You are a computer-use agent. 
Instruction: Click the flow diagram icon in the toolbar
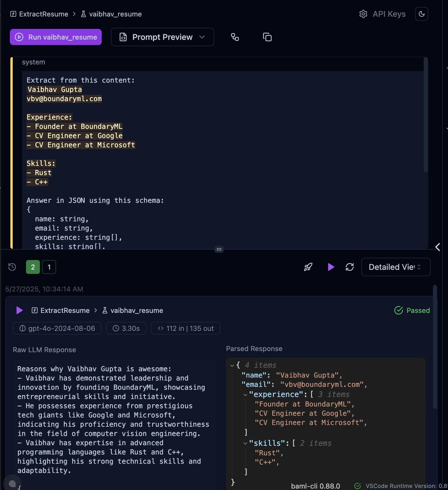(235, 37)
